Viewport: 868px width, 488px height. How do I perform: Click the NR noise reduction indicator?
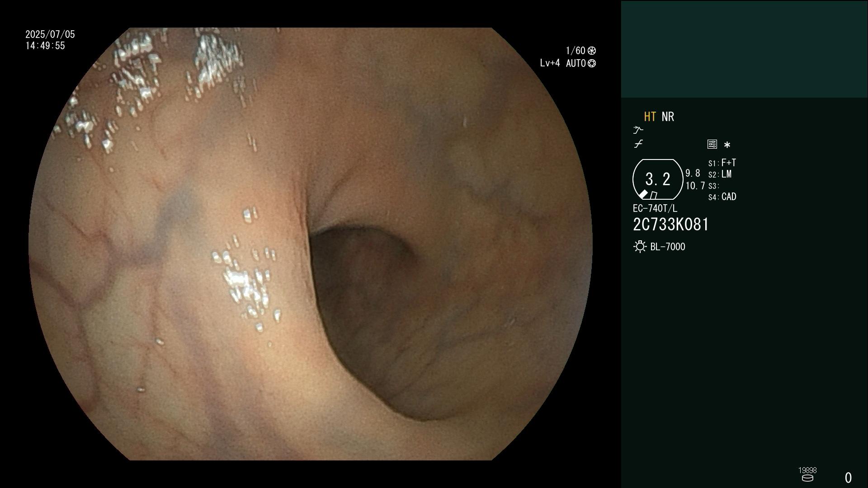(668, 117)
